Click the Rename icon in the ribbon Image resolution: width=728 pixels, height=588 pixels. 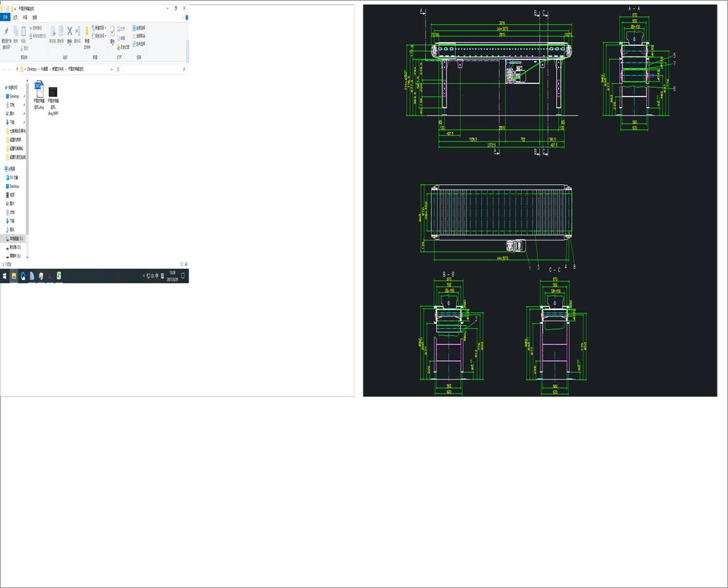[77, 31]
